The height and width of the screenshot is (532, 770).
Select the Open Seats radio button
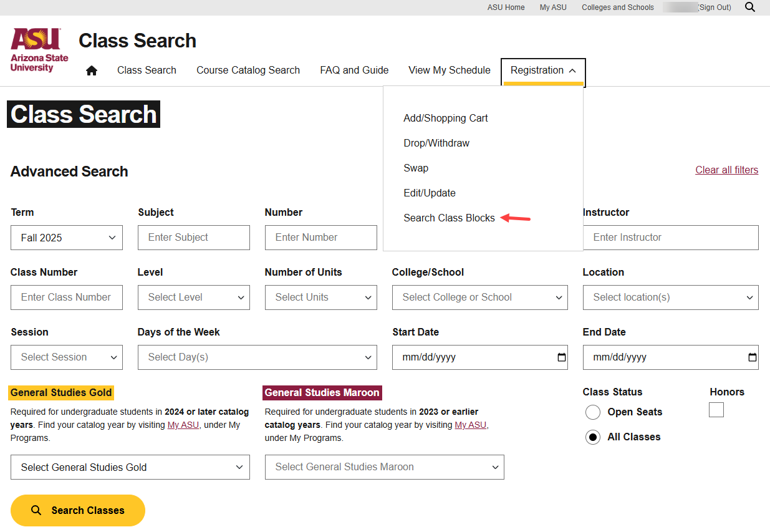[593, 412]
